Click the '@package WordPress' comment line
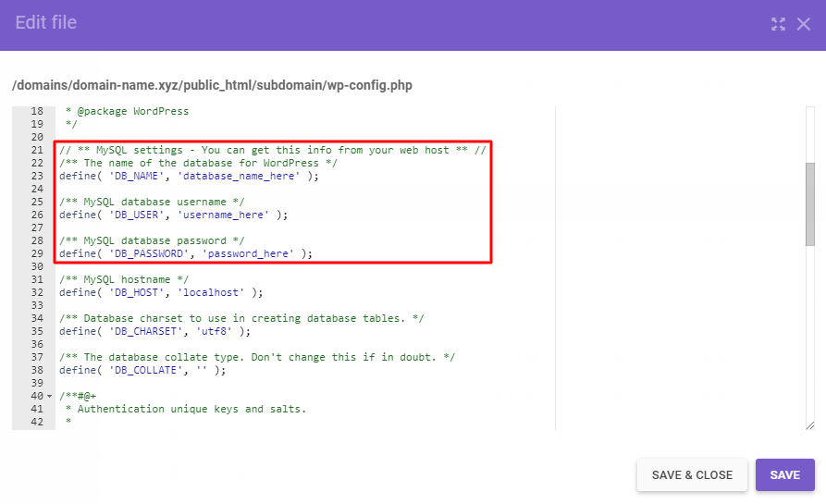 click(127, 111)
